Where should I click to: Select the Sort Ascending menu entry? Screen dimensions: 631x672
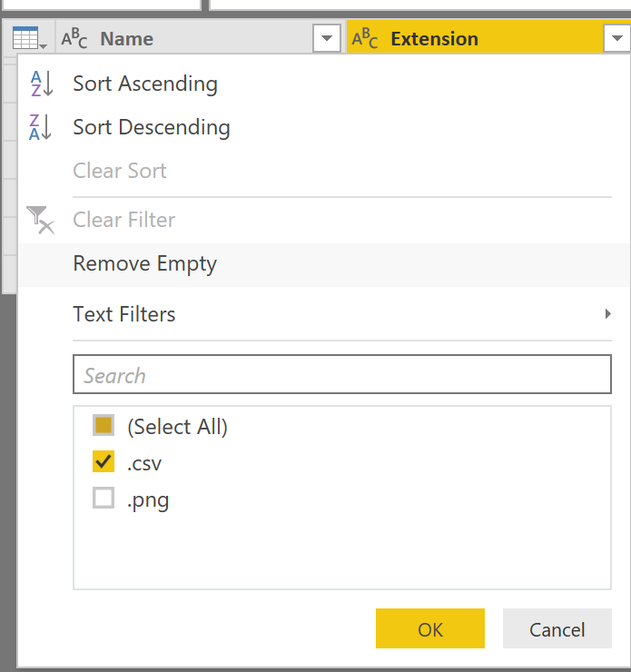(145, 84)
